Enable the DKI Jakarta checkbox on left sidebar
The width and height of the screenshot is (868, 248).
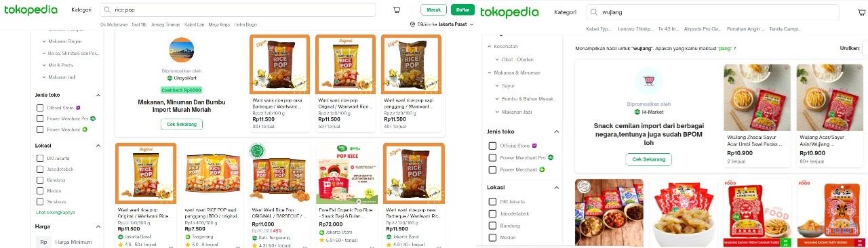point(40,159)
